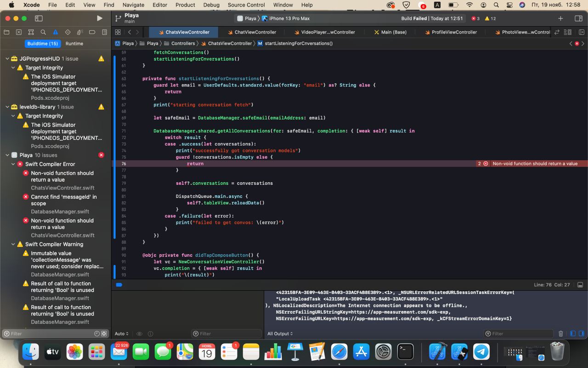
Task: Open the Source Control navigator icon
Action: (x=19, y=32)
